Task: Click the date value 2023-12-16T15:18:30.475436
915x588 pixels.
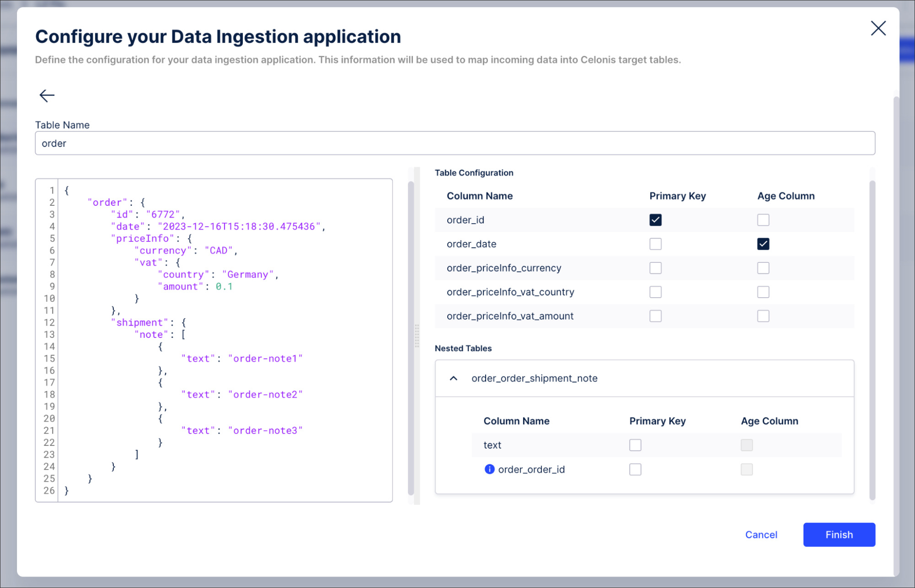Action: click(239, 226)
